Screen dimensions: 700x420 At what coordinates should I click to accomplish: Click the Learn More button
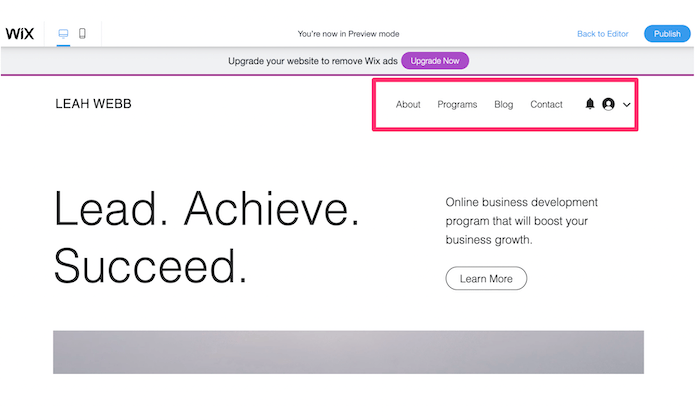[x=486, y=279]
